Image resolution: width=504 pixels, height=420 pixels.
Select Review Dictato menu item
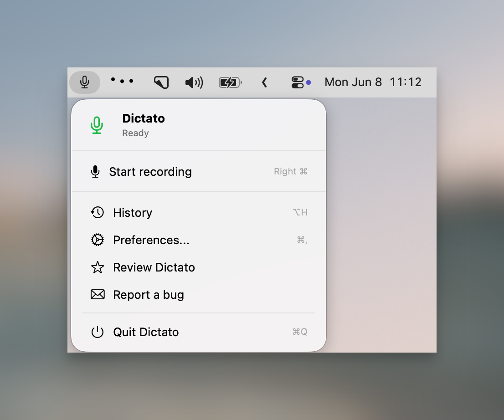(199, 267)
